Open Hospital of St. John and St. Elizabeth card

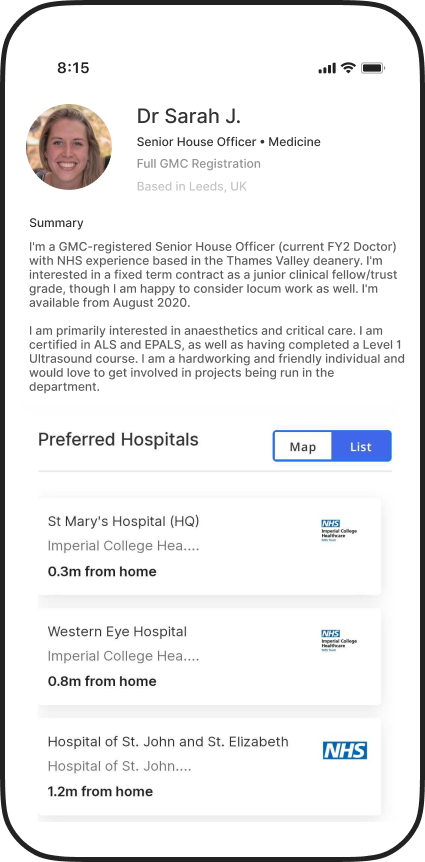point(209,766)
